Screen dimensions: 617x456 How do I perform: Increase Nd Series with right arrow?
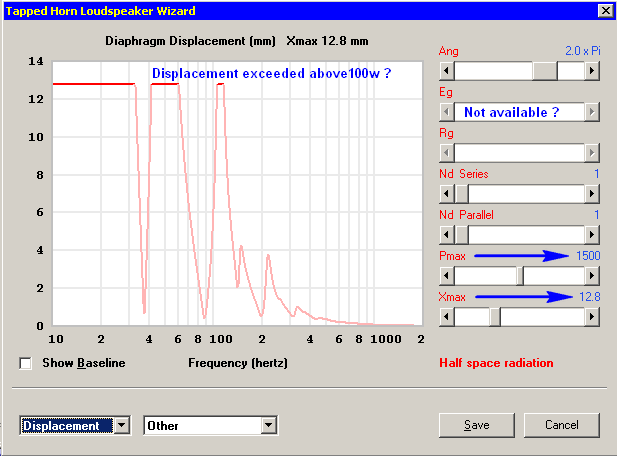[592, 194]
